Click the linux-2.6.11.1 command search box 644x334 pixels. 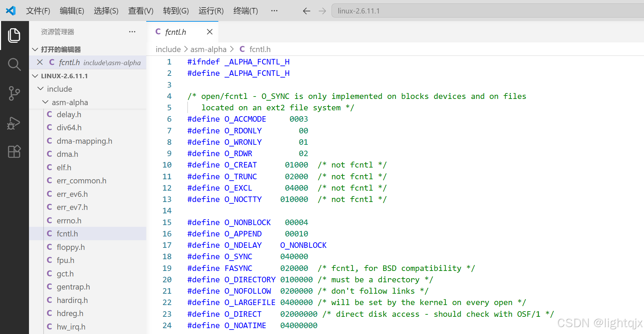click(487, 11)
